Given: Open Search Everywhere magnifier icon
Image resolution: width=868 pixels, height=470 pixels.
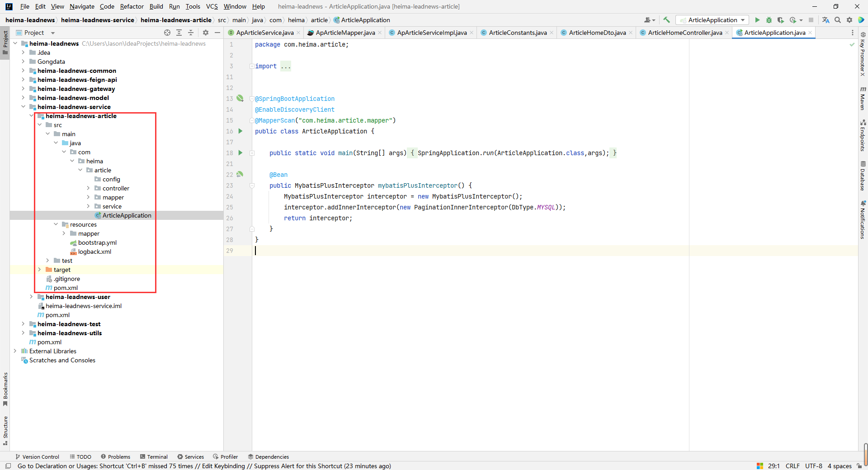Looking at the screenshot, I should (x=838, y=20).
